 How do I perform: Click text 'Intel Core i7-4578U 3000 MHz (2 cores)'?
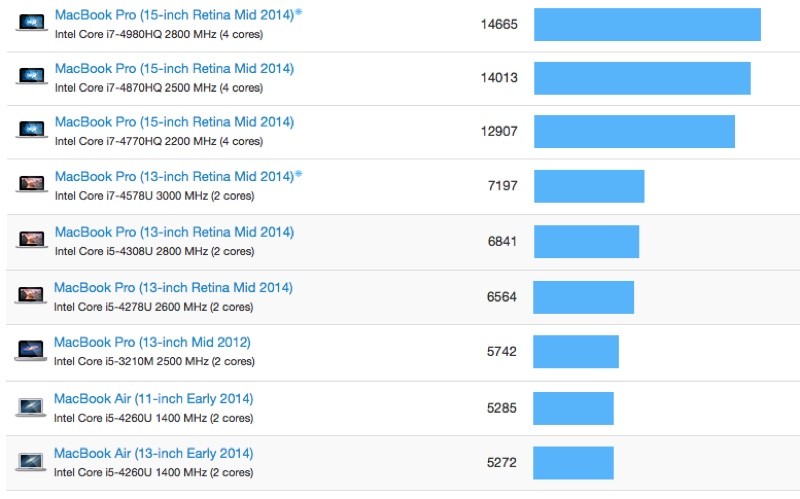coord(155,196)
